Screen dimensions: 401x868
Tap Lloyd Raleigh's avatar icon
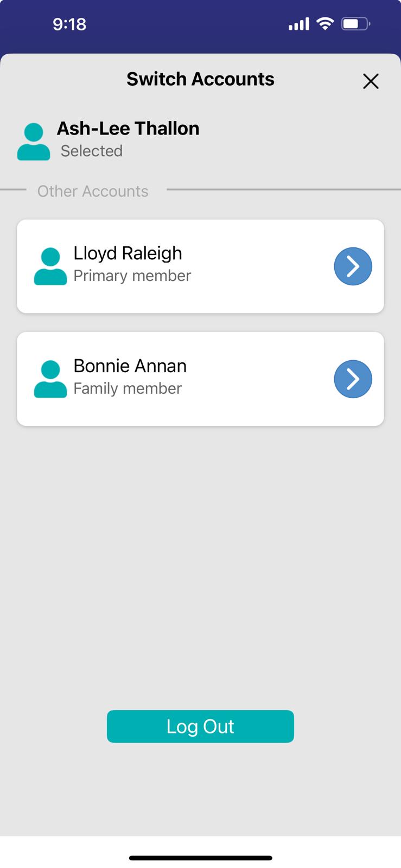(x=50, y=266)
